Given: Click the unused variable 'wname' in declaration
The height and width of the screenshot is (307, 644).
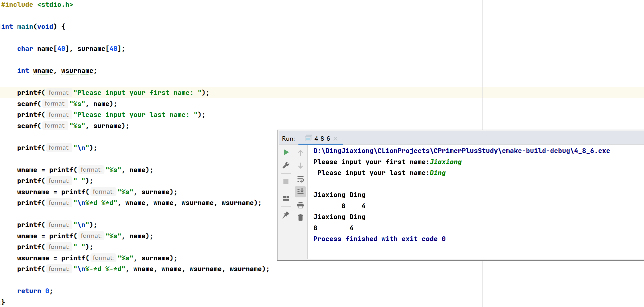Looking at the screenshot, I should (x=43, y=71).
